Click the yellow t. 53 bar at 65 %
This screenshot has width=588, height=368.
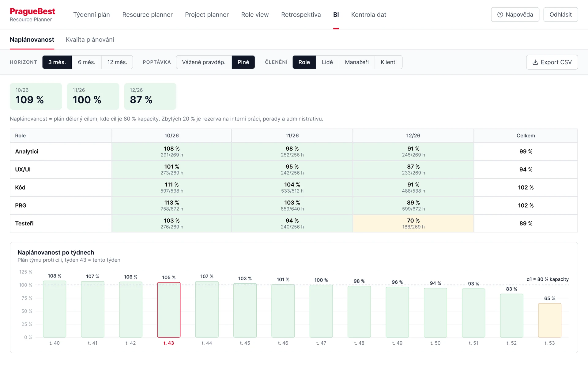(549, 320)
